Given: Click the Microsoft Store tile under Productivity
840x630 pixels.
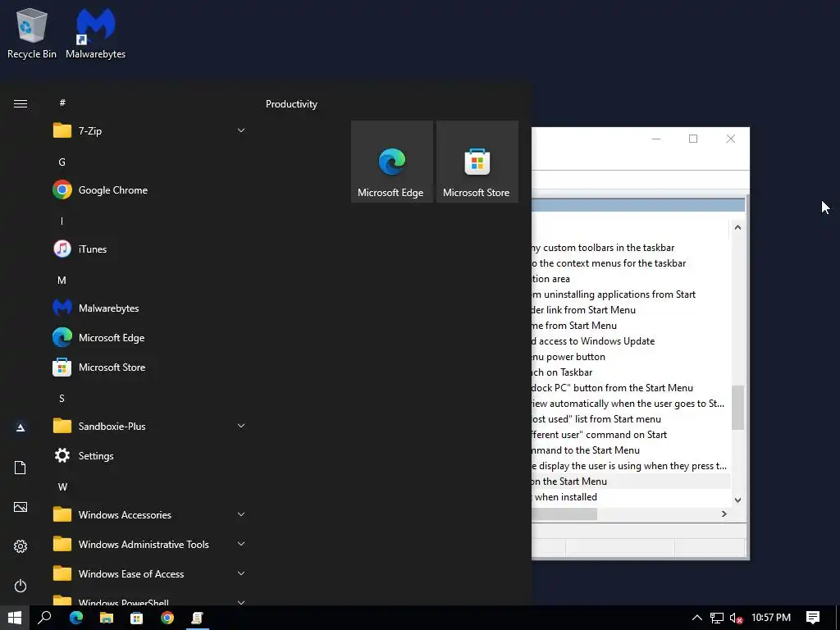Looking at the screenshot, I should coord(477,162).
